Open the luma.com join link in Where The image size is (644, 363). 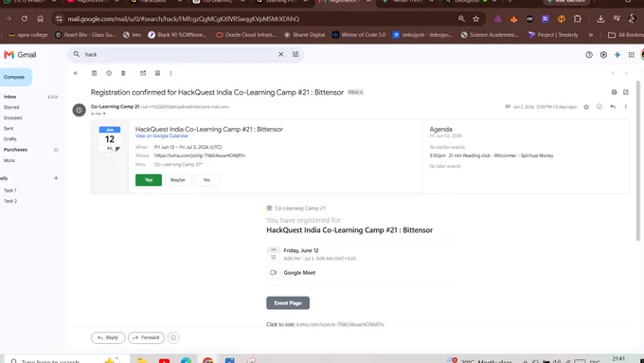(200, 155)
